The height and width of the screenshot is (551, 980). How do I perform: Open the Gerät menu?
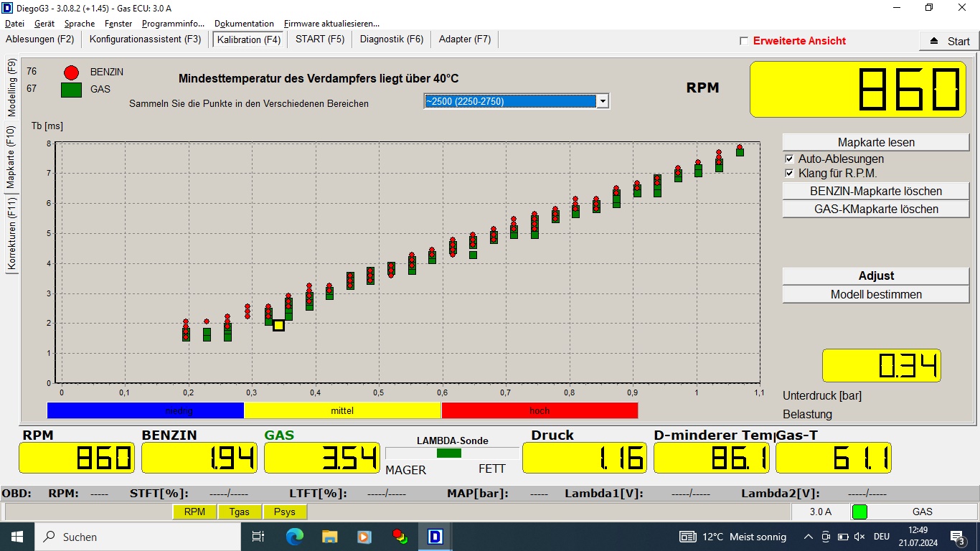click(44, 24)
